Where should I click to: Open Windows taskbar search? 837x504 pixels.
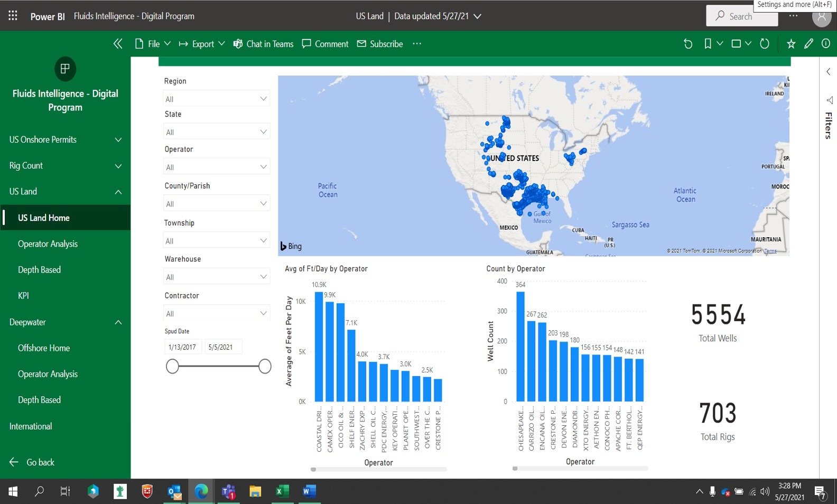[39, 492]
